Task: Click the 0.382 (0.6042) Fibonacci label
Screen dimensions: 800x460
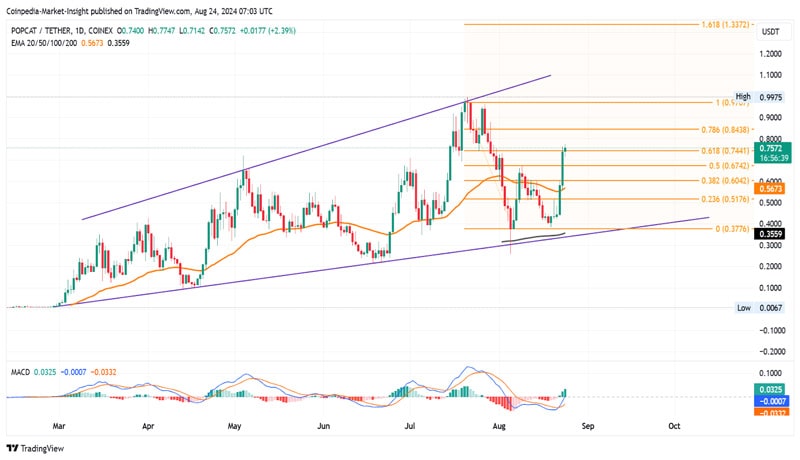Action: tap(725, 181)
